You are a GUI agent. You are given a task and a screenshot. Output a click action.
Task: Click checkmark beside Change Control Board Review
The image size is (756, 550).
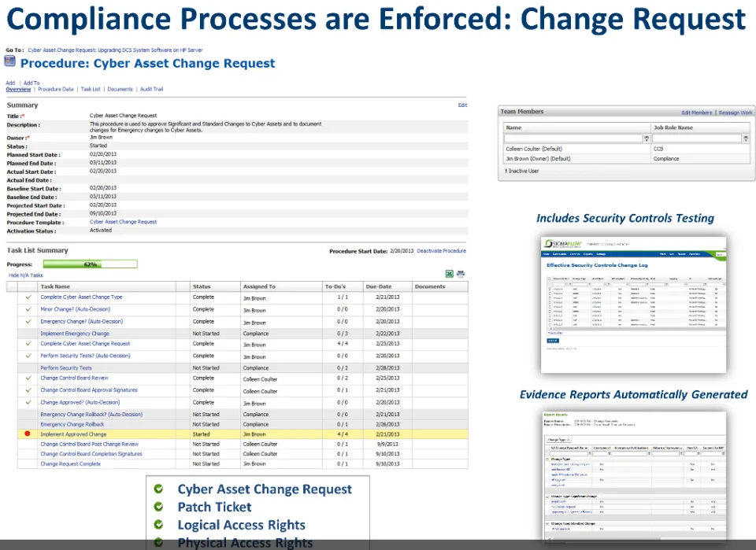pos(28,378)
